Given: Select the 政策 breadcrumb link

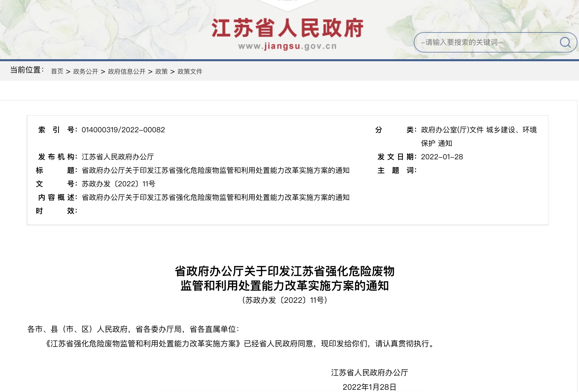Looking at the screenshot, I should click(161, 71).
